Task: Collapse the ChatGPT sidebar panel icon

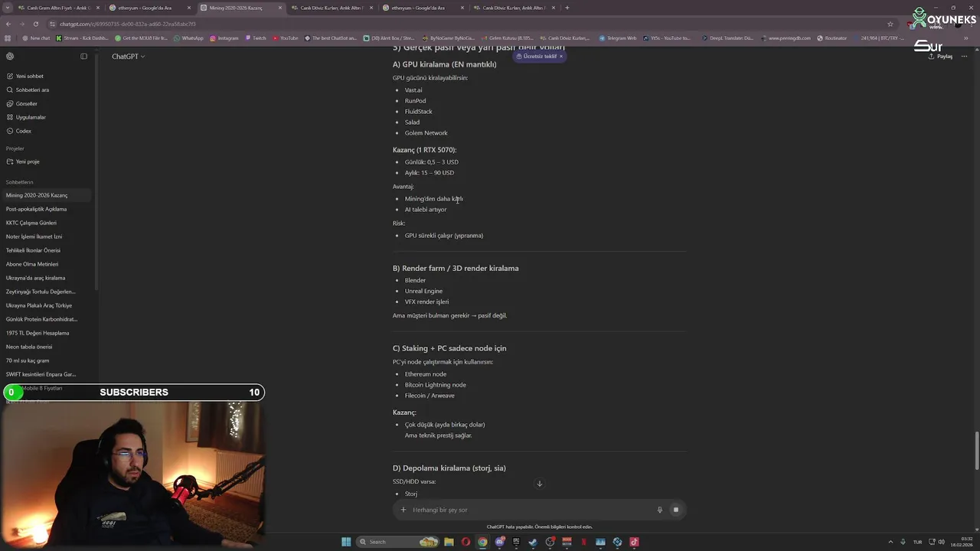Action: (84, 57)
